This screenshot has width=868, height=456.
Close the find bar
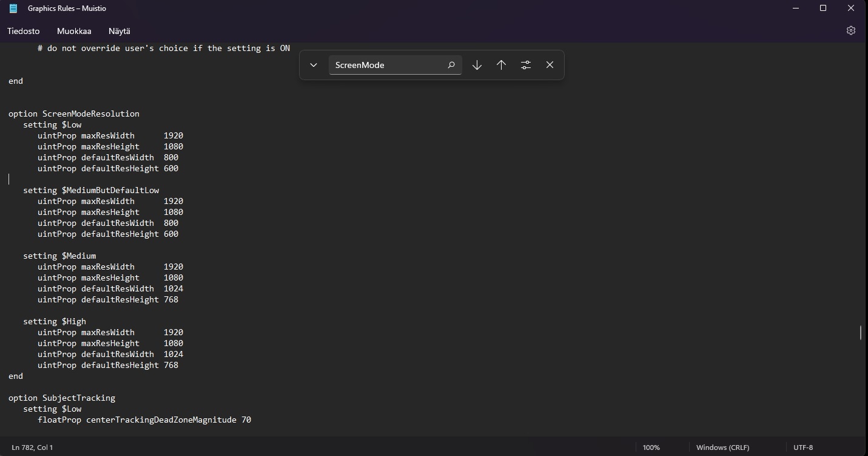click(x=550, y=65)
